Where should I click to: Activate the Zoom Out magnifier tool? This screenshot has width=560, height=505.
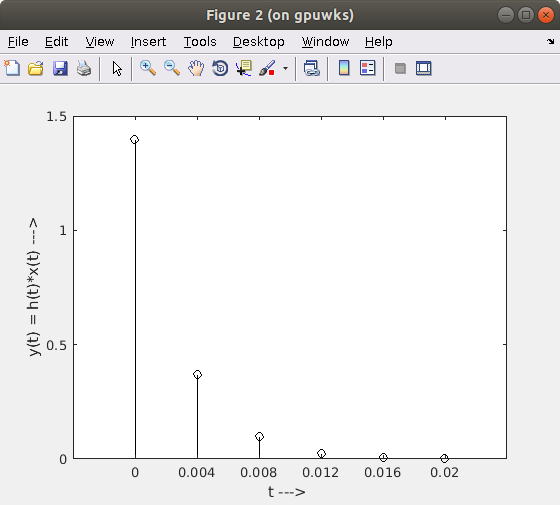tap(172, 68)
